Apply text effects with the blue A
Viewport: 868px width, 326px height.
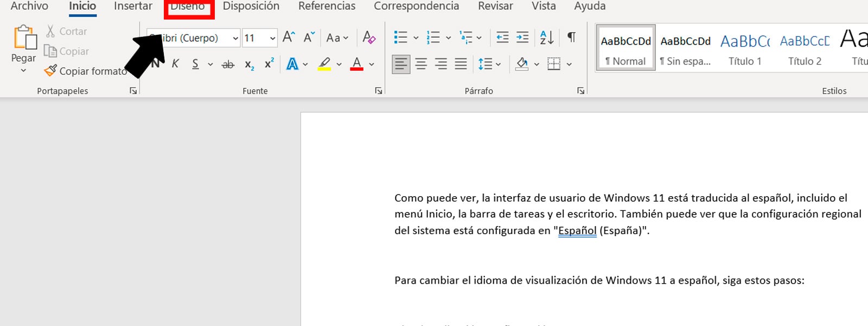click(x=292, y=64)
